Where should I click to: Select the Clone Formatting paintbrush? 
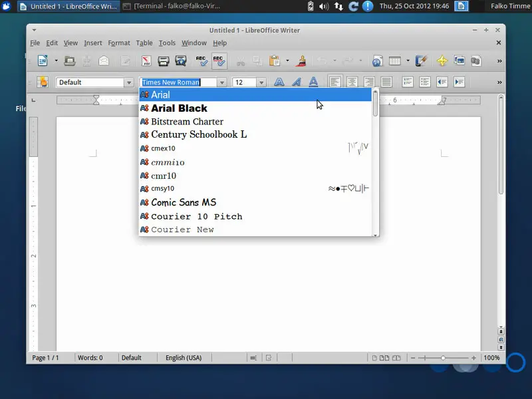(301, 61)
